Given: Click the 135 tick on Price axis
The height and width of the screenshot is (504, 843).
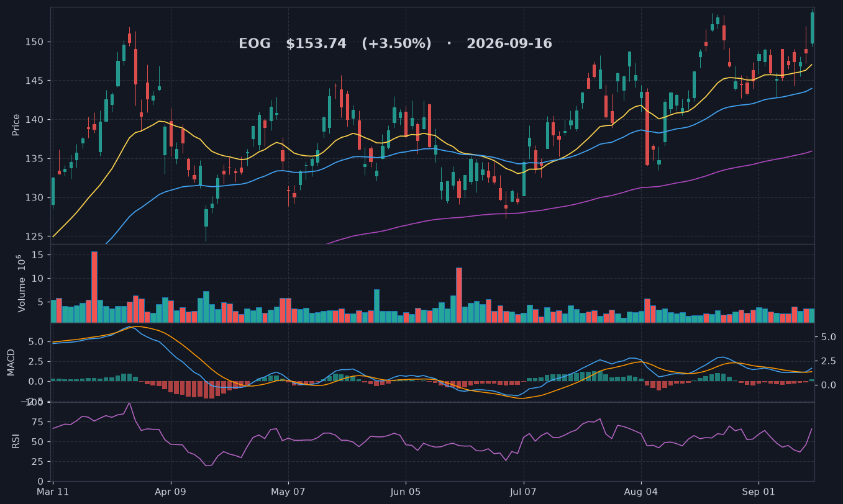Looking at the screenshot, I should click(x=35, y=159).
